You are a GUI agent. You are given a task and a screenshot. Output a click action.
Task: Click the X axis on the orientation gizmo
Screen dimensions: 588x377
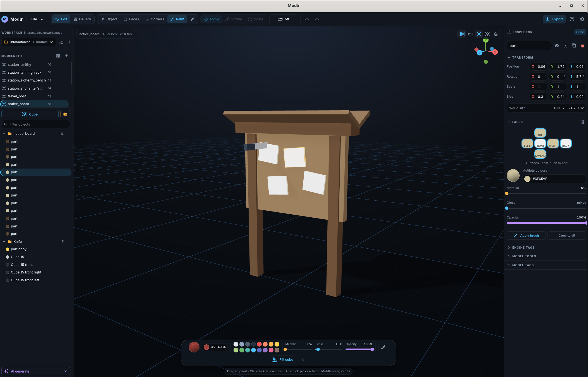(495, 52)
